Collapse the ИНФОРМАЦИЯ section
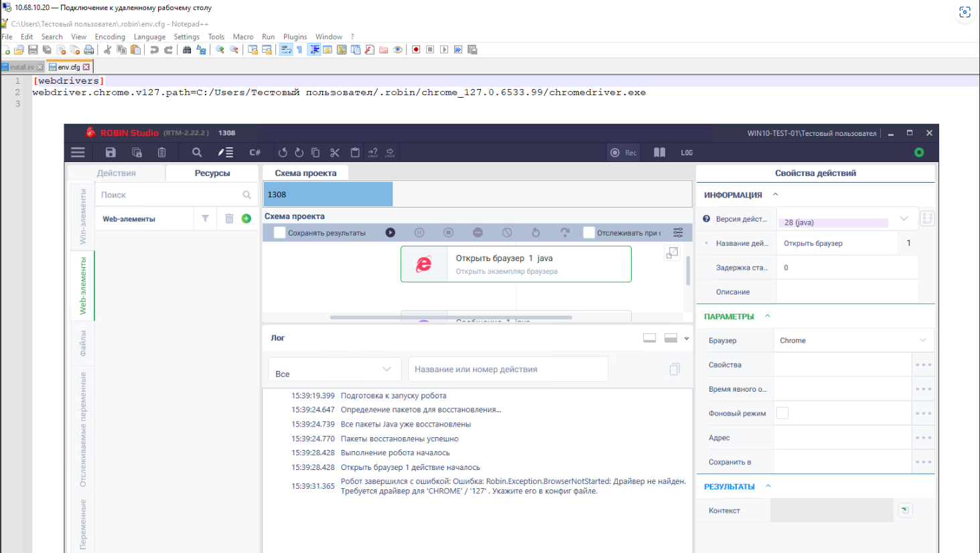Screen dimensions: 980x553 click(x=775, y=195)
